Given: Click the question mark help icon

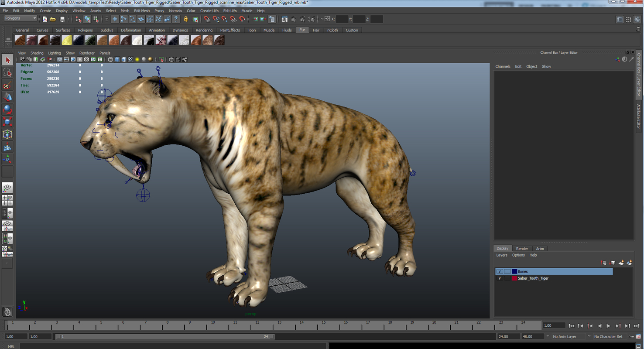Looking at the screenshot, I should pos(176,19).
